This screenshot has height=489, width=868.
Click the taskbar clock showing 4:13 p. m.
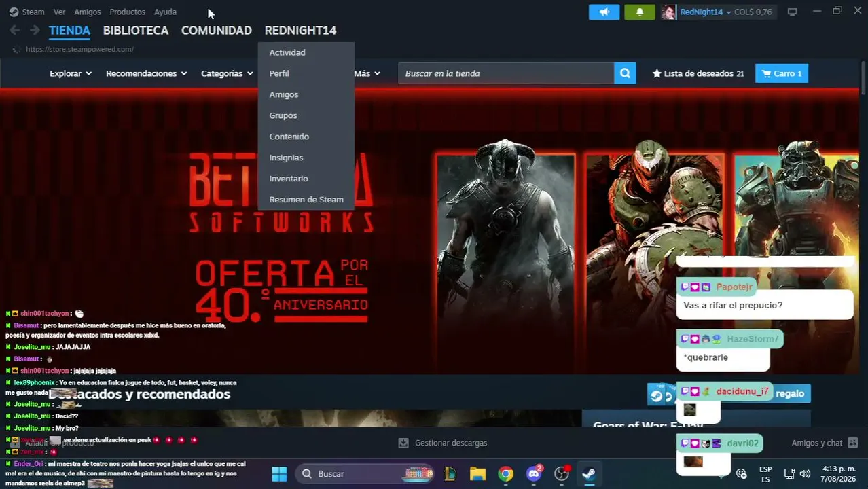pos(839,469)
